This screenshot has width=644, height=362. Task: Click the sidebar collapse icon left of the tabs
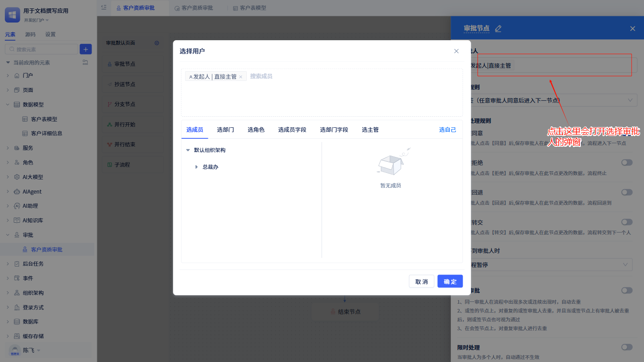pos(103,7)
